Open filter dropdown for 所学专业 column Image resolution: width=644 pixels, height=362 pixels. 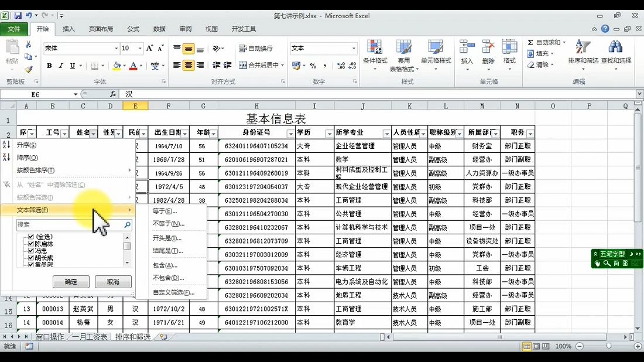click(386, 134)
